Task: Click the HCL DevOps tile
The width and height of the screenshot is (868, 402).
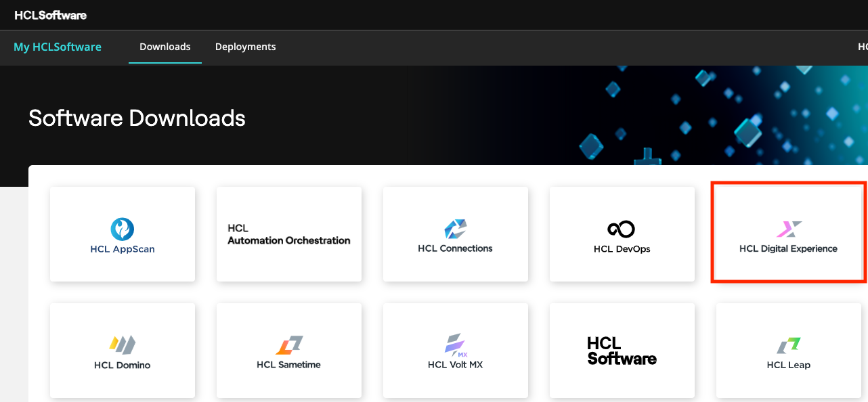Action: click(x=622, y=233)
